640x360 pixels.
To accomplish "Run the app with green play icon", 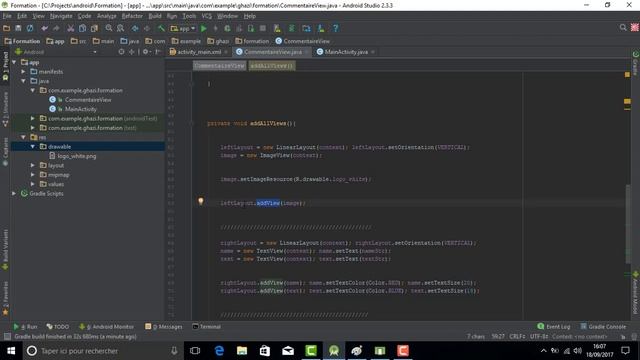I will point(204,28).
